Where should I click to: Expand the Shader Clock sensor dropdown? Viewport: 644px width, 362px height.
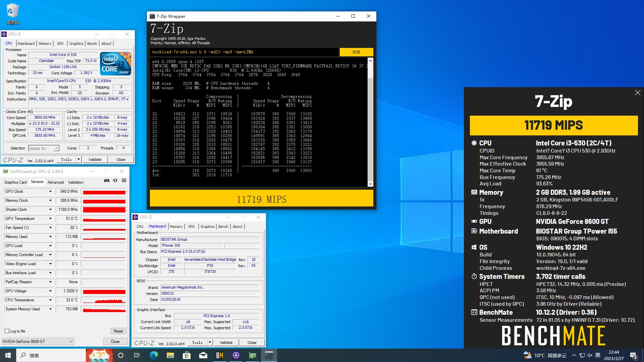(50, 209)
